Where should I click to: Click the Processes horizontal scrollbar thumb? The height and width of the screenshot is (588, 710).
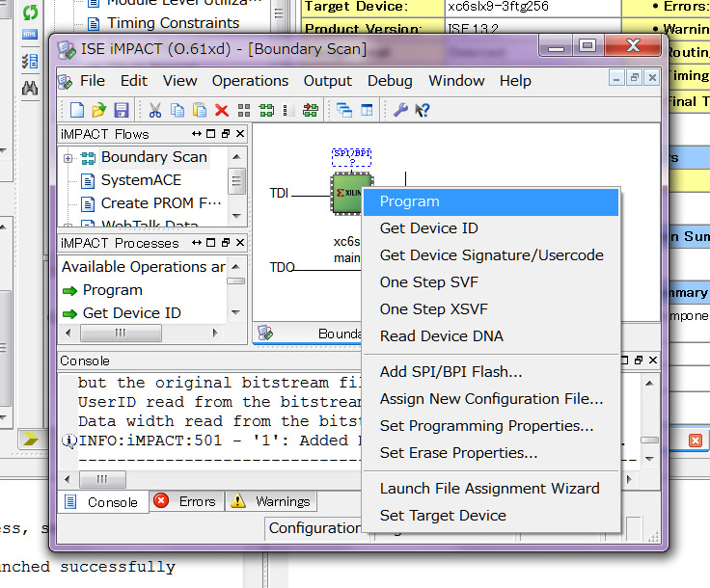[121, 333]
